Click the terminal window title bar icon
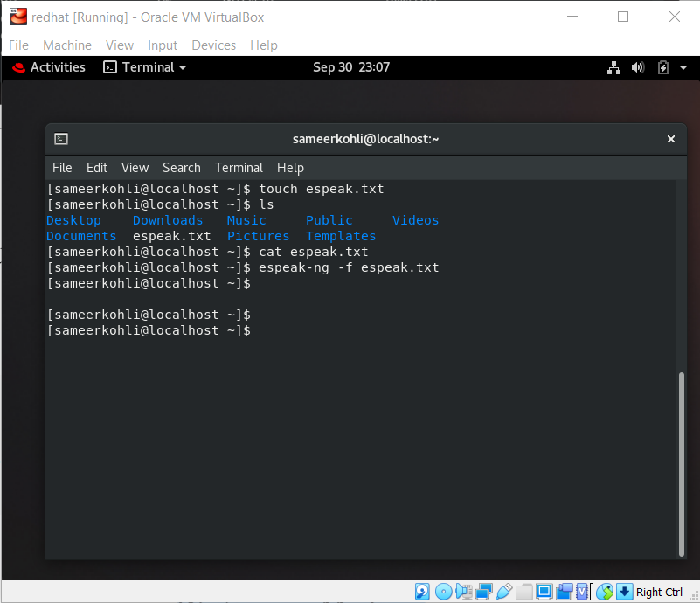700x603 pixels. (60, 138)
